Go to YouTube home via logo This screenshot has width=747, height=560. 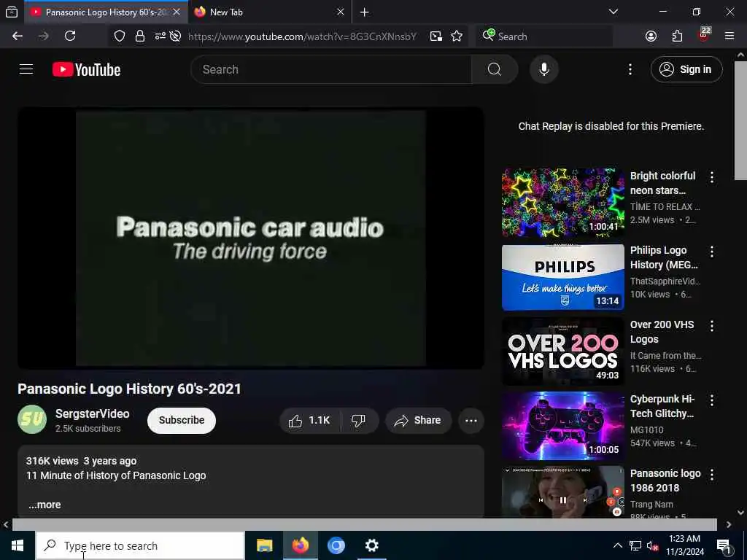pos(86,69)
